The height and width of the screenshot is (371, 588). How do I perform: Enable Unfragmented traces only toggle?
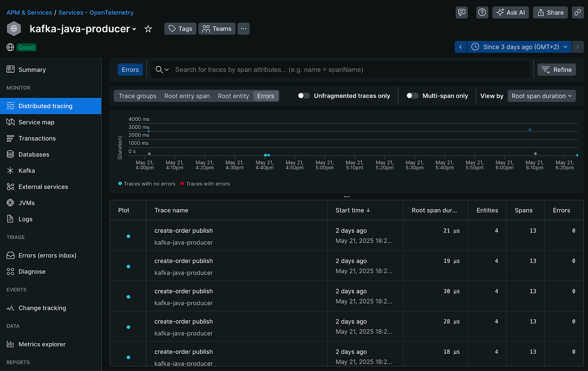tap(304, 96)
